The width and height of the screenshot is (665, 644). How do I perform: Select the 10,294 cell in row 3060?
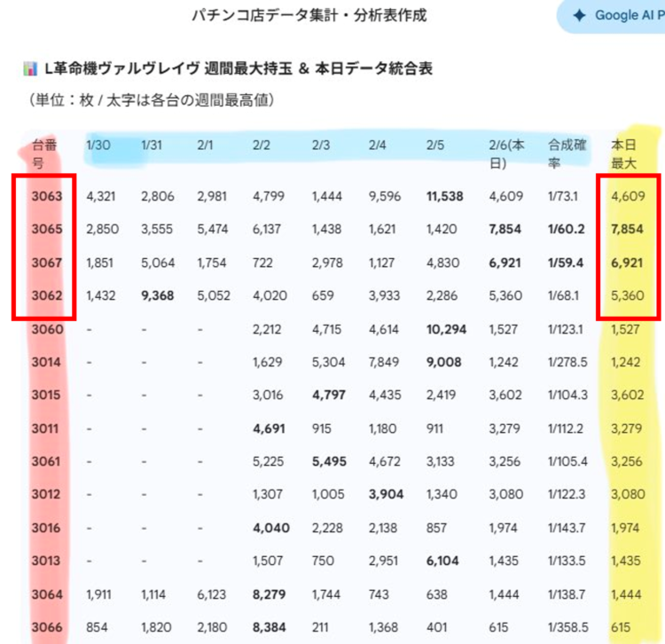point(446,329)
